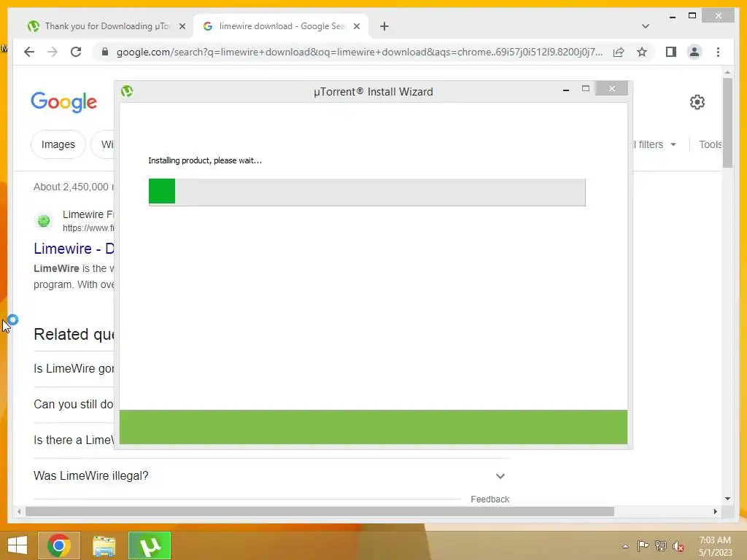The width and height of the screenshot is (747, 560).
Task: Click the scroll left arrow
Action: click(19, 511)
